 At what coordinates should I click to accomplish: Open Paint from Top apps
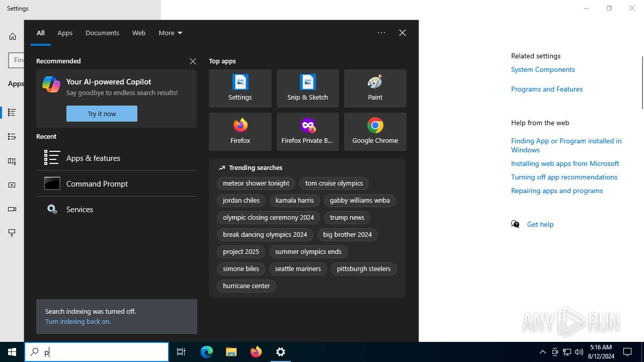pyautogui.click(x=375, y=88)
